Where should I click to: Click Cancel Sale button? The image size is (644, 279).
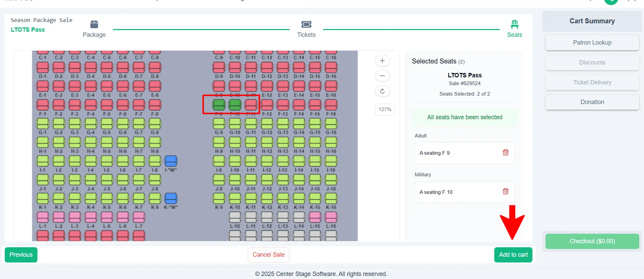pyautogui.click(x=268, y=255)
